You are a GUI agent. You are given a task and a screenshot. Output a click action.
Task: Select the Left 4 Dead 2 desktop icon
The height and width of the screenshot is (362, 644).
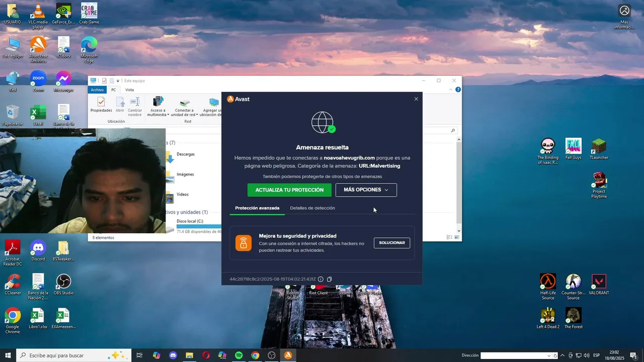pyautogui.click(x=548, y=318)
